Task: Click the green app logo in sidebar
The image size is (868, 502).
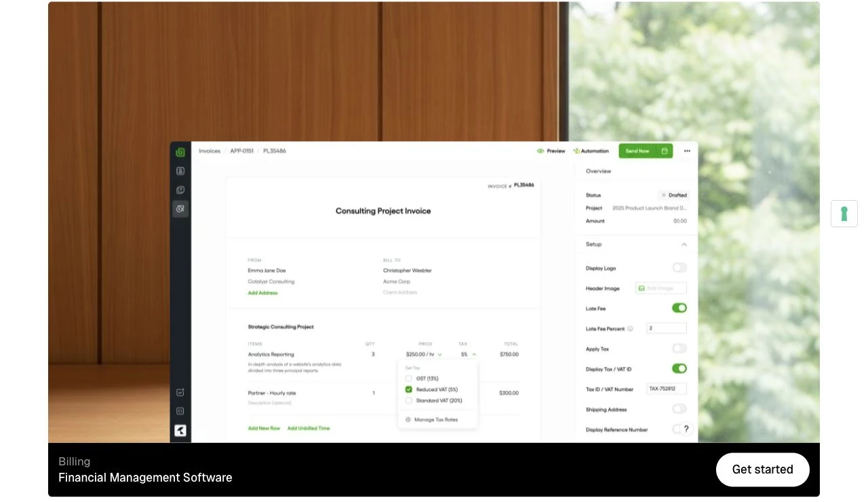Action: point(180,152)
